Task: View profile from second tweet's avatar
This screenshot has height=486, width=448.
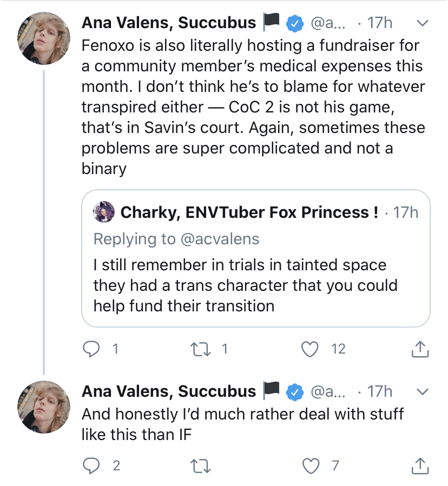Action: (44, 406)
